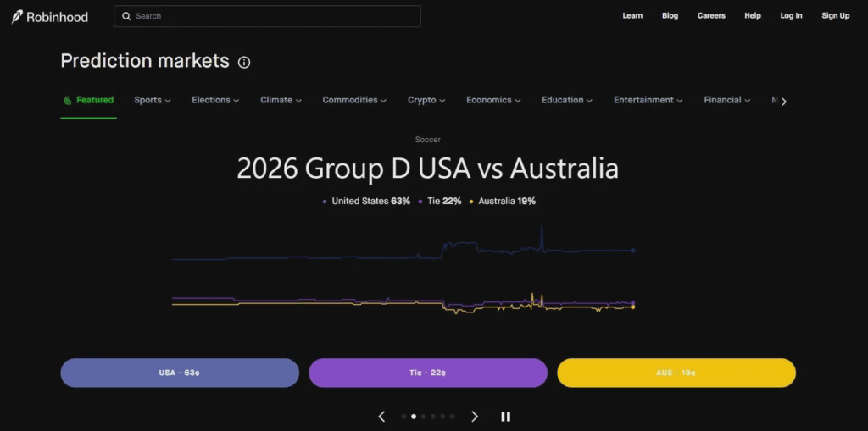Expand the Elections dropdown

[215, 100]
